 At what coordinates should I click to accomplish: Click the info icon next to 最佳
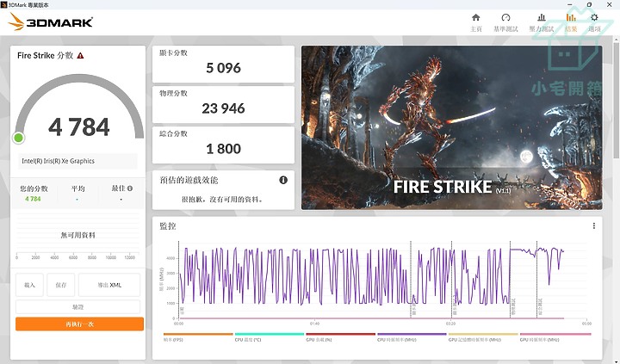tap(130, 188)
